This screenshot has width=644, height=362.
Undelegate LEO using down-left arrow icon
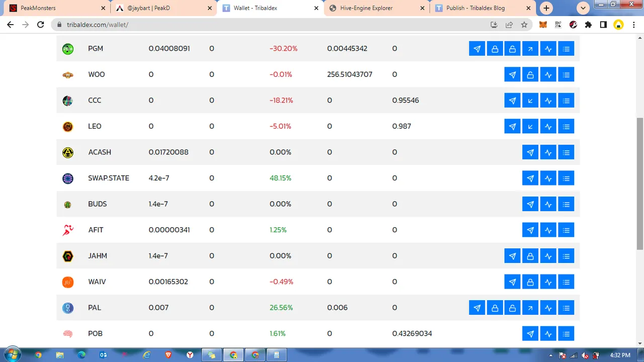coord(530,126)
